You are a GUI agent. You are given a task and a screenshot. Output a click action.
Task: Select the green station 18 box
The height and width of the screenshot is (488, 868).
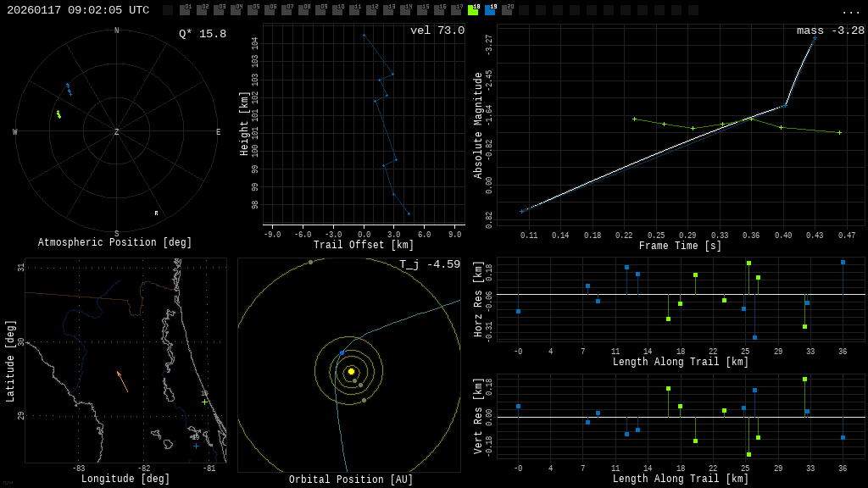pyautogui.click(x=473, y=10)
